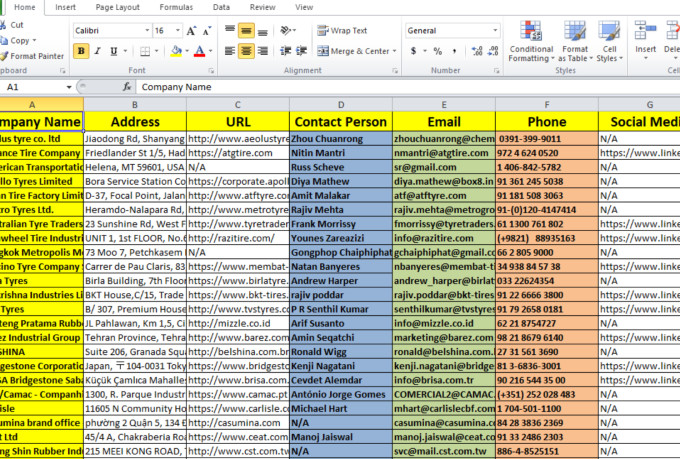
Task: Click the Insert Function fx icon
Action: click(127, 87)
